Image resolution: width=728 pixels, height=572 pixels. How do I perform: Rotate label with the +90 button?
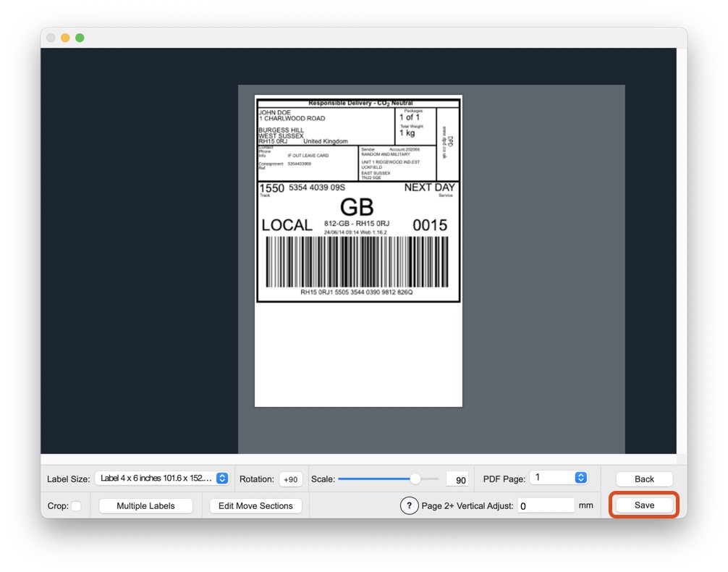coord(291,479)
